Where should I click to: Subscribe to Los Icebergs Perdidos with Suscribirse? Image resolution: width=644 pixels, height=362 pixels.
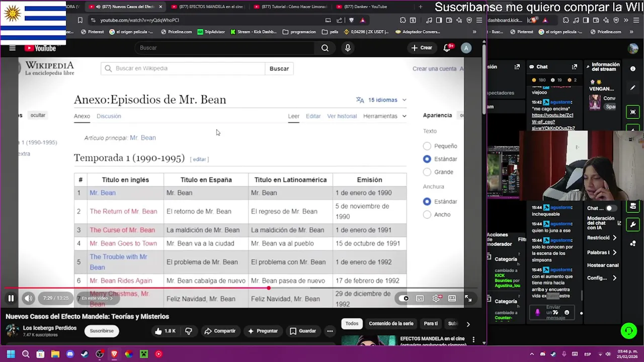point(102,331)
